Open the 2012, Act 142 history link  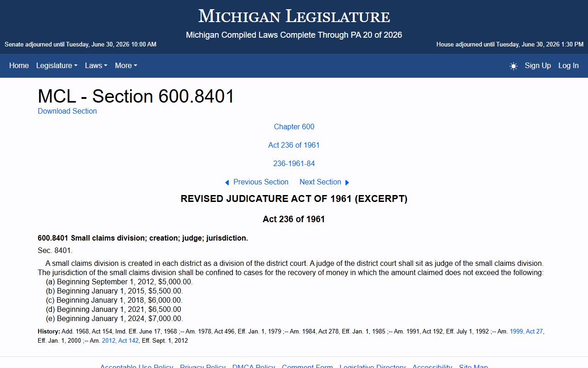[x=120, y=341]
